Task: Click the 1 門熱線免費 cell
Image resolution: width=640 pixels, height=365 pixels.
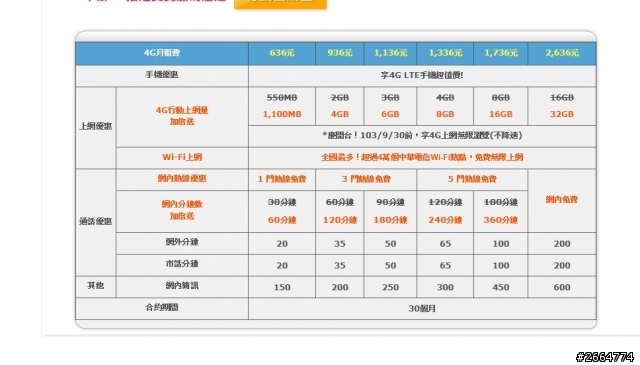Action: pos(282,179)
